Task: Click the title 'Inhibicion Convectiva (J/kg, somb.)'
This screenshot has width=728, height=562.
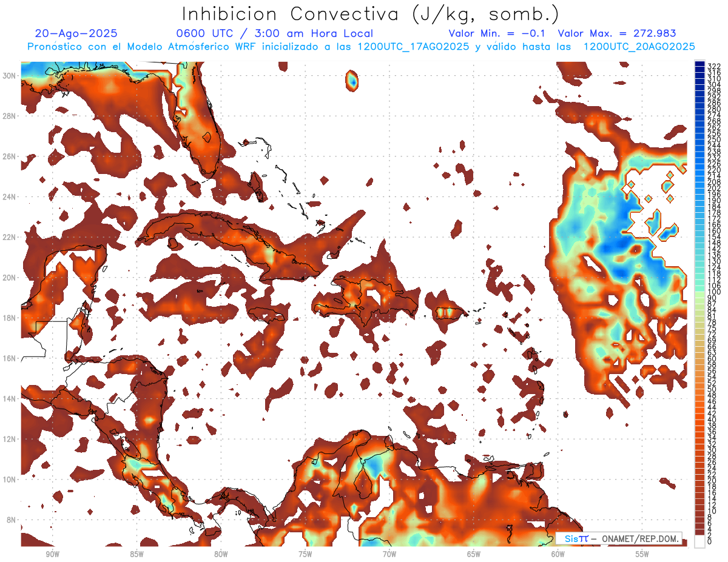Action: tap(371, 15)
